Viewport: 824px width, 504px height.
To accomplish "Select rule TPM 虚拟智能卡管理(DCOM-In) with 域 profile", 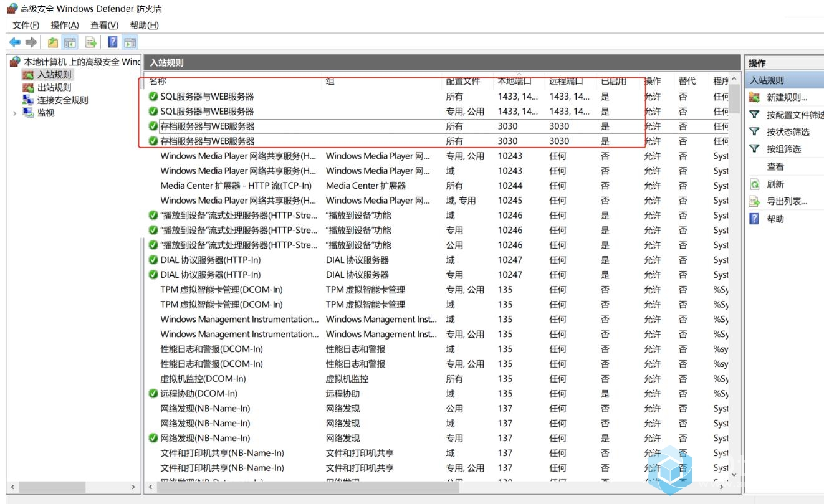I will coord(221,305).
